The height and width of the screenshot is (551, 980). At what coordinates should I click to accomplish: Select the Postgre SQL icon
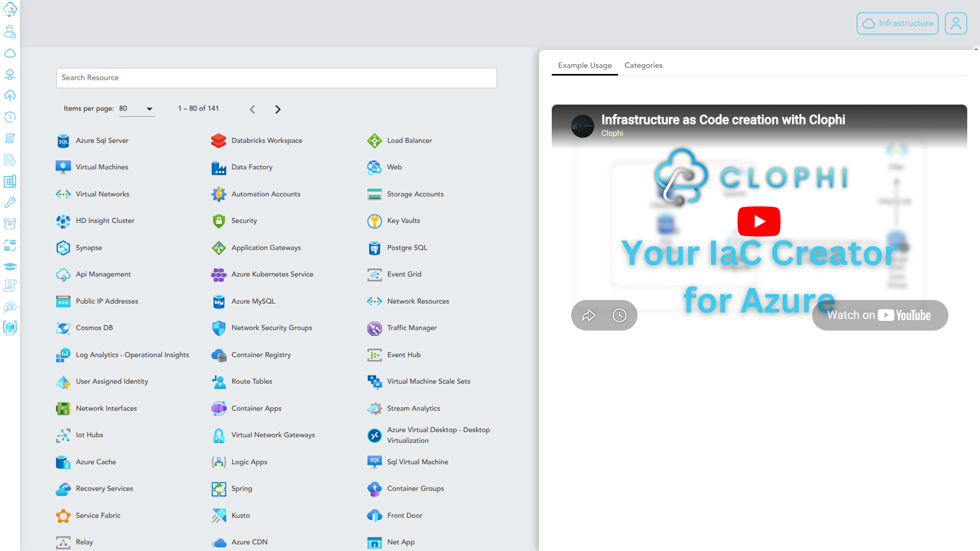375,248
